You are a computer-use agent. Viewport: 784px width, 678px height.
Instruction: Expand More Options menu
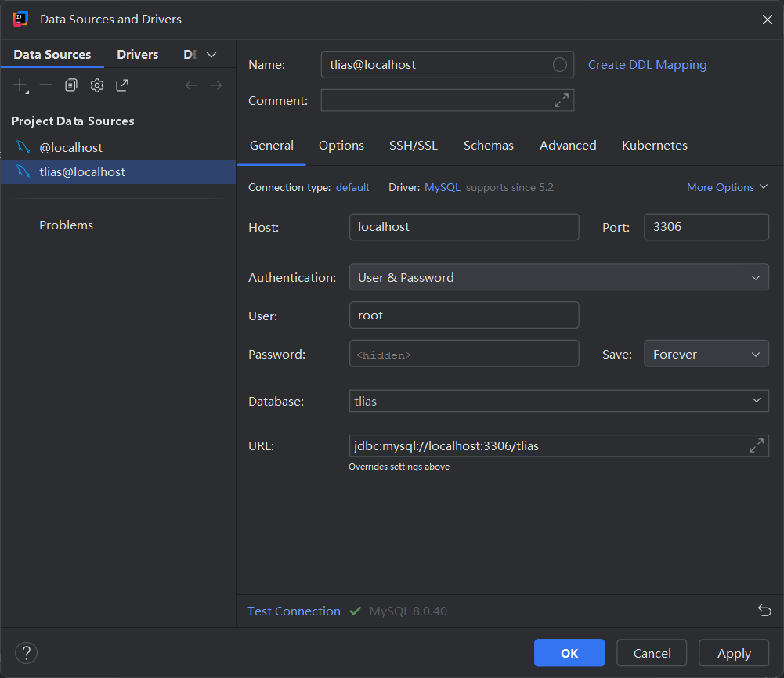[727, 187]
